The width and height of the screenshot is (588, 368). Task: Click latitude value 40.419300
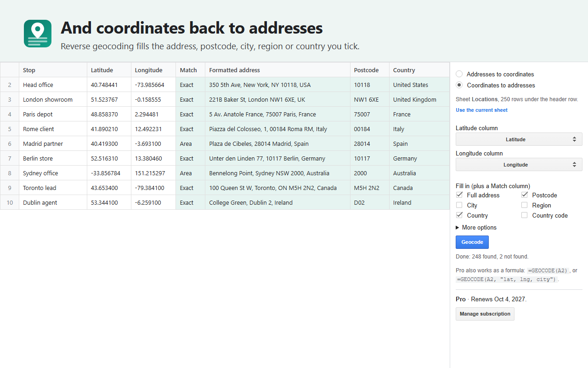click(x=109, y=144)
